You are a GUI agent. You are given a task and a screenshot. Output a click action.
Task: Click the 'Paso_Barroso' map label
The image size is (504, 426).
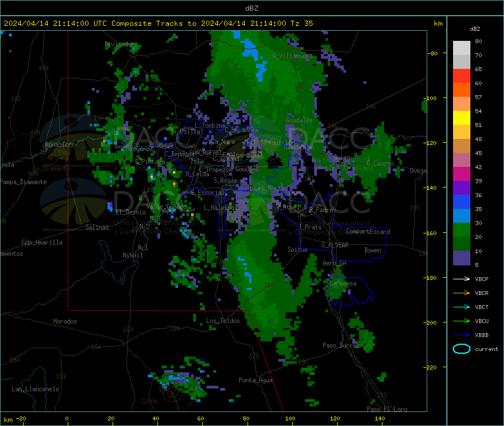point(343,345)
